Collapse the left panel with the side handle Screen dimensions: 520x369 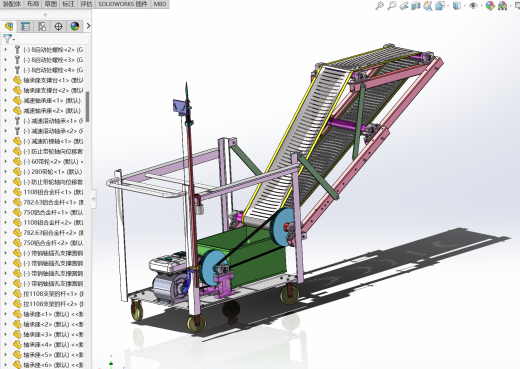[x=94, y=199]
